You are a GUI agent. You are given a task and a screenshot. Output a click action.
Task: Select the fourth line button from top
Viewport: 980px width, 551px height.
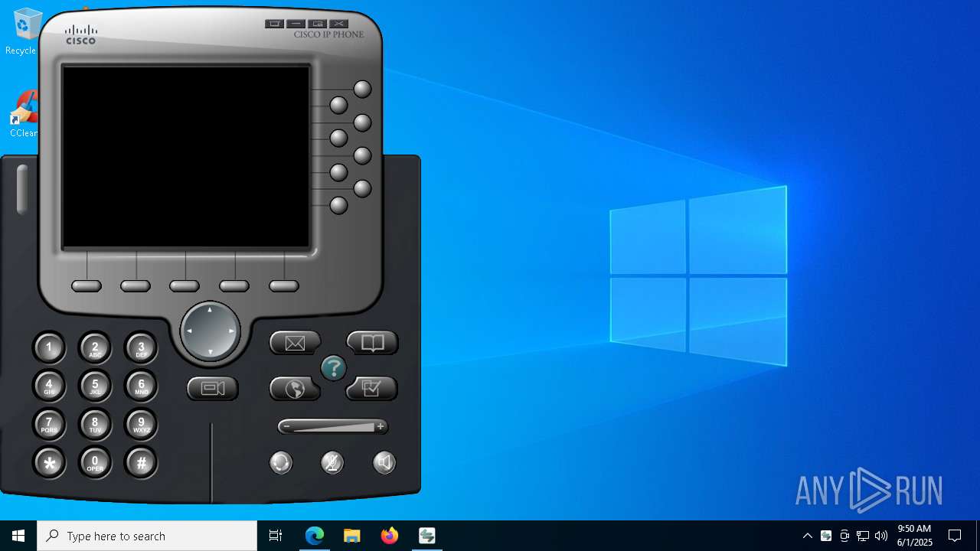[338, 139]
